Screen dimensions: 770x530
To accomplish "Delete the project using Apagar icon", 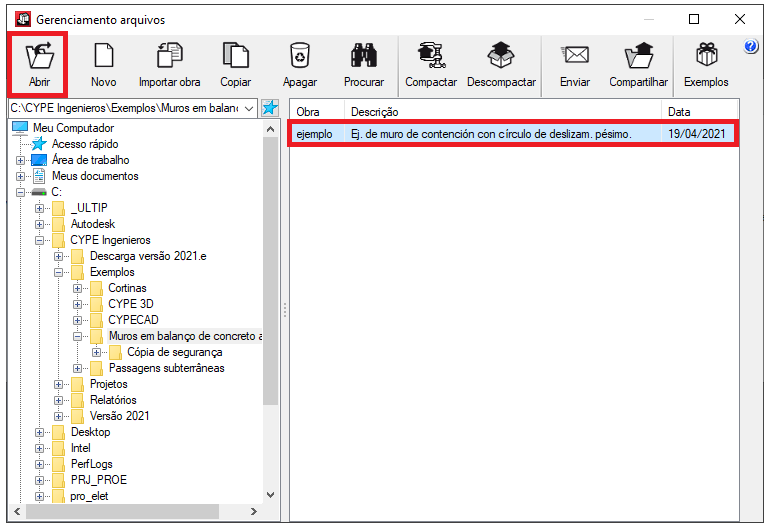I will [x=299, y=62].
